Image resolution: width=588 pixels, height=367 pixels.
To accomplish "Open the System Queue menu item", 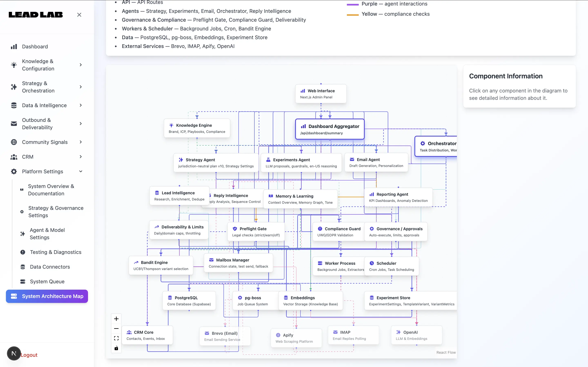I will 47,281.
